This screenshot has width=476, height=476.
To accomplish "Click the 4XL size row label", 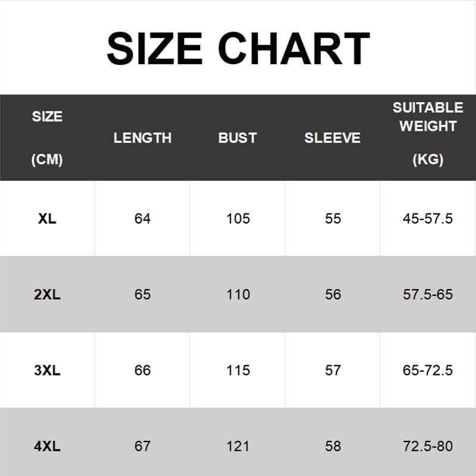I will coord(47,446).
